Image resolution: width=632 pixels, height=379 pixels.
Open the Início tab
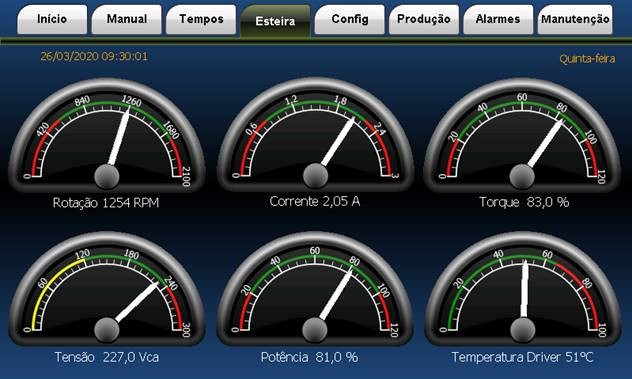[x=52, y=19]
